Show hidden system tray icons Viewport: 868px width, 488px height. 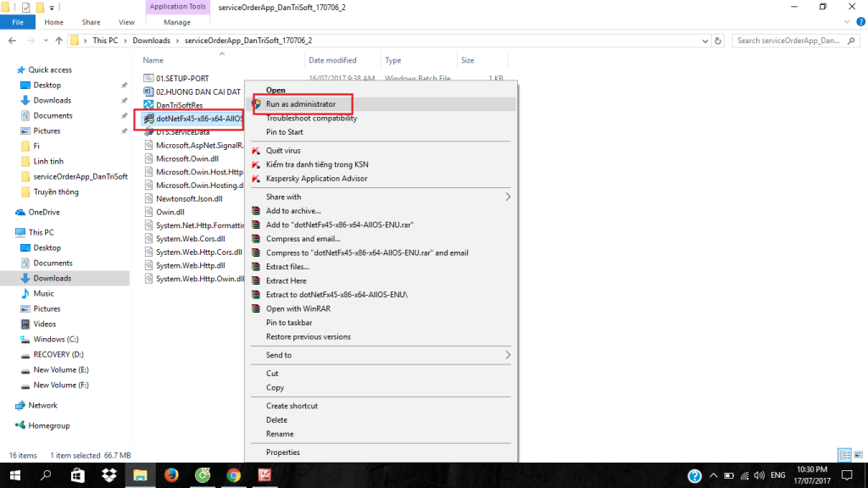(x=713, y=475)
